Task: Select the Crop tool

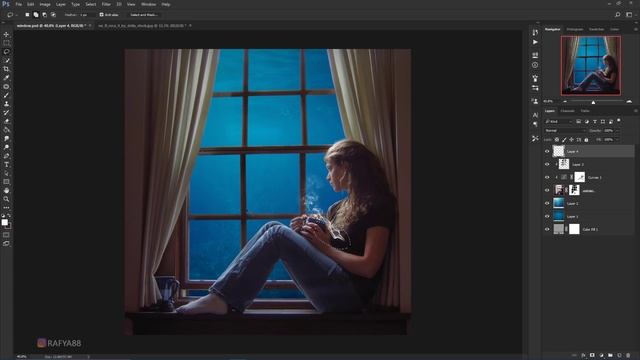Action: click(6, 69)
